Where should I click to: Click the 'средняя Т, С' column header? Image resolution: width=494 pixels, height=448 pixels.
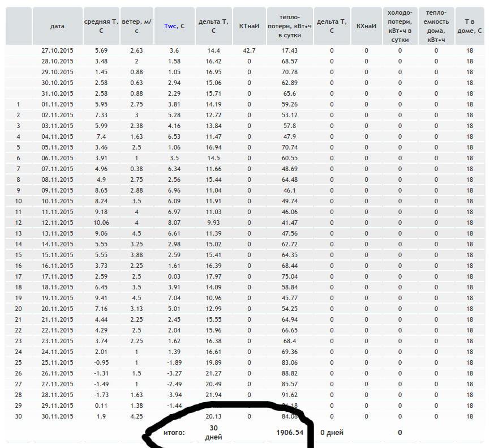[101, 26]
